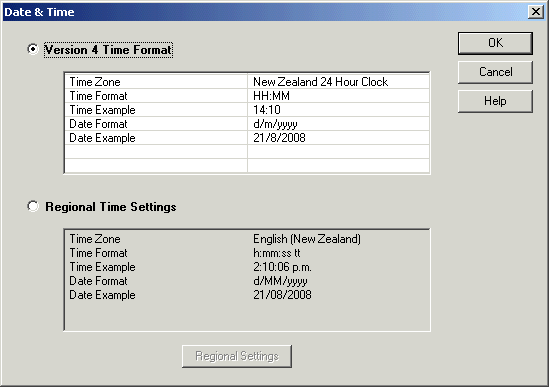Click the OK button
This screenshot has width=549, height=387.
click(x=495, y=43)
